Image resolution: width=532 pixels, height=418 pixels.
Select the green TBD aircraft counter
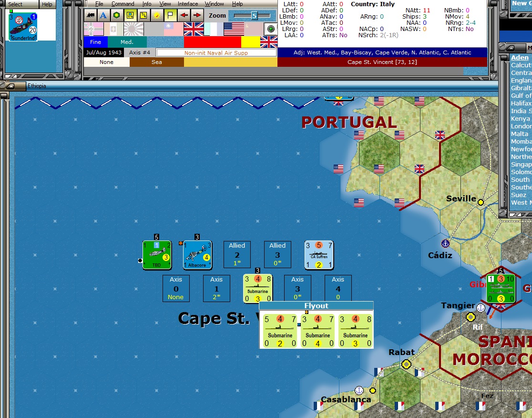(x=157, y=255)
